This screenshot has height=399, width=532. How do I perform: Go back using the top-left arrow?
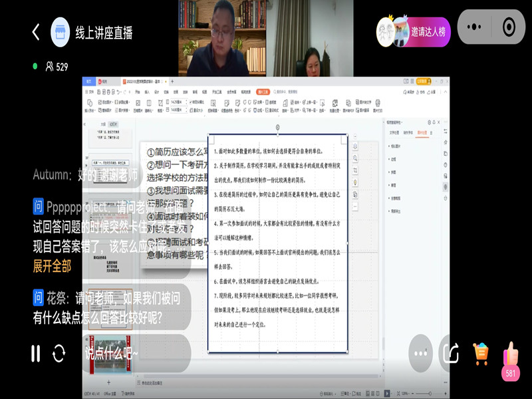pyautogui.click(x=36, y=32)
